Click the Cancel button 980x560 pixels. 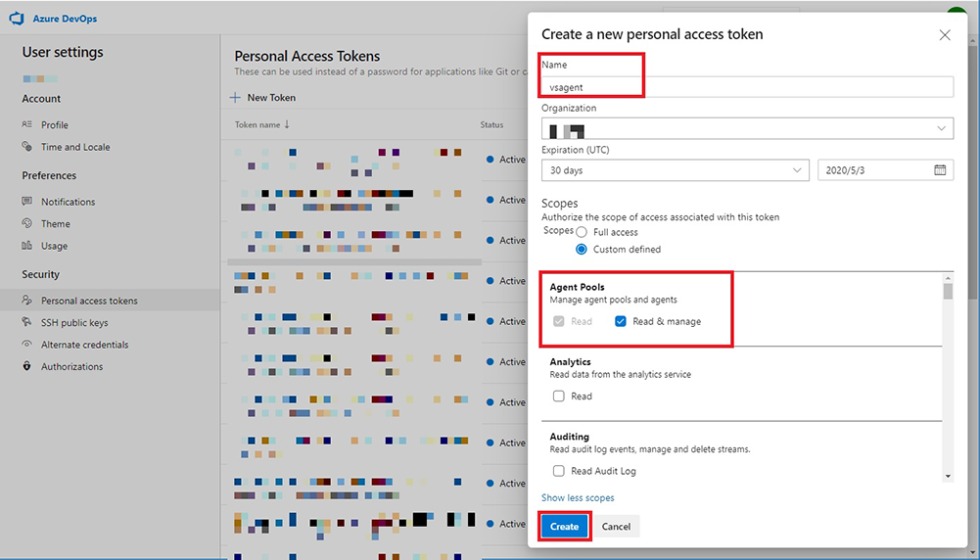tap(616, 527)
